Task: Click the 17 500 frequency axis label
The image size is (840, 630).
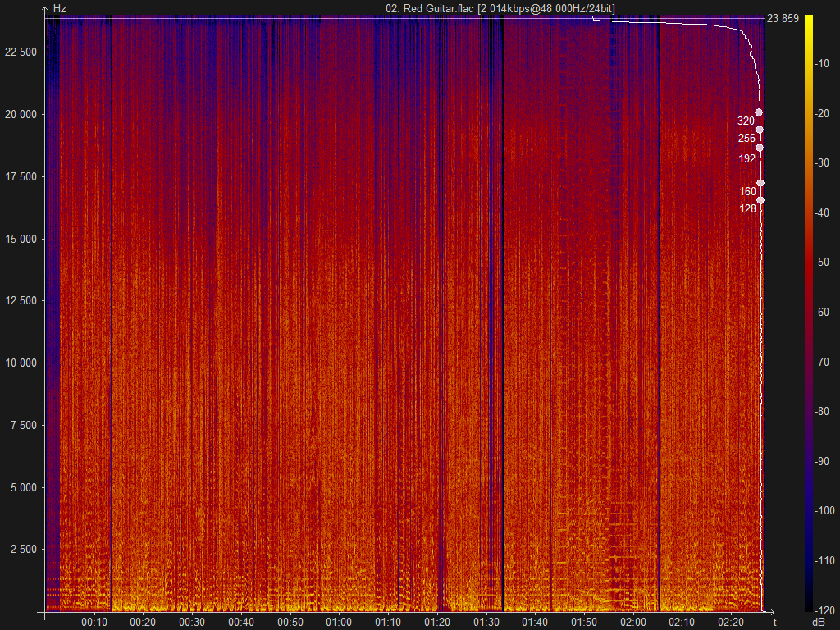Action: (x=21, y=177)
